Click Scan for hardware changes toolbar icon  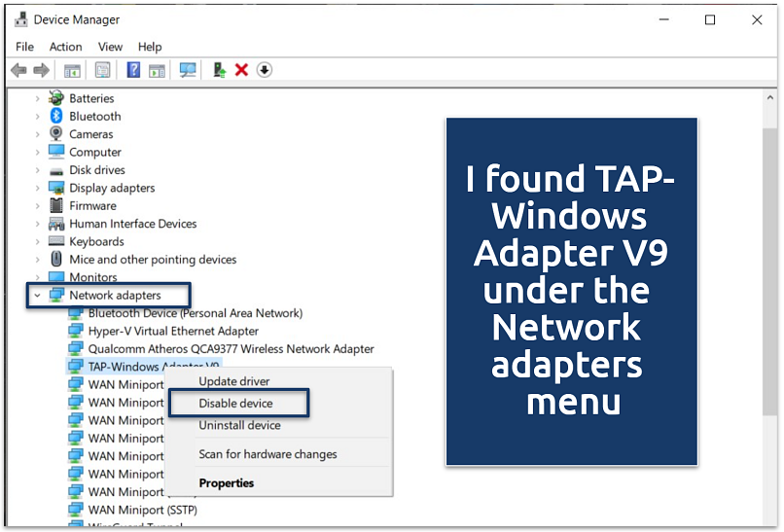click(188, 70)
